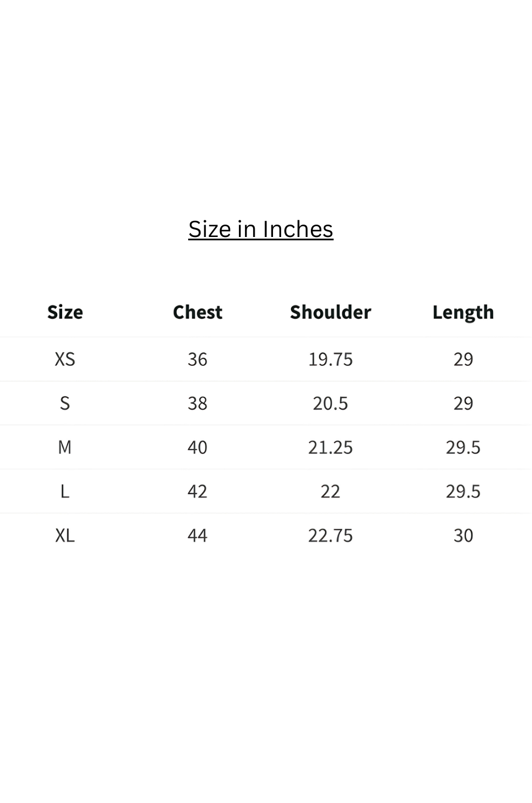Select the M size row label
The image size is (532, 803).
click(65, 447)
